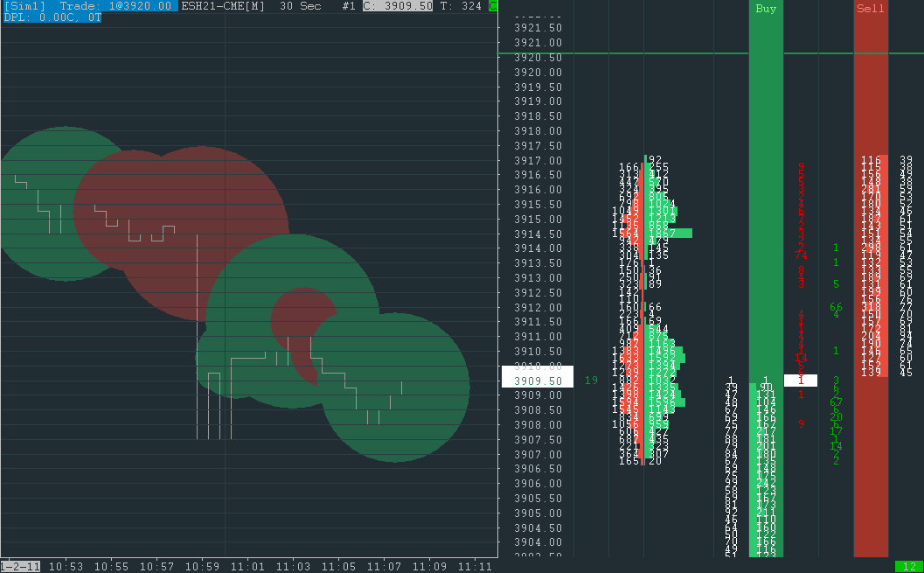Click the 3913.50 price ladder row
Image resolution: width=924 pixels, height=573 pixels.
coord(538,263)
